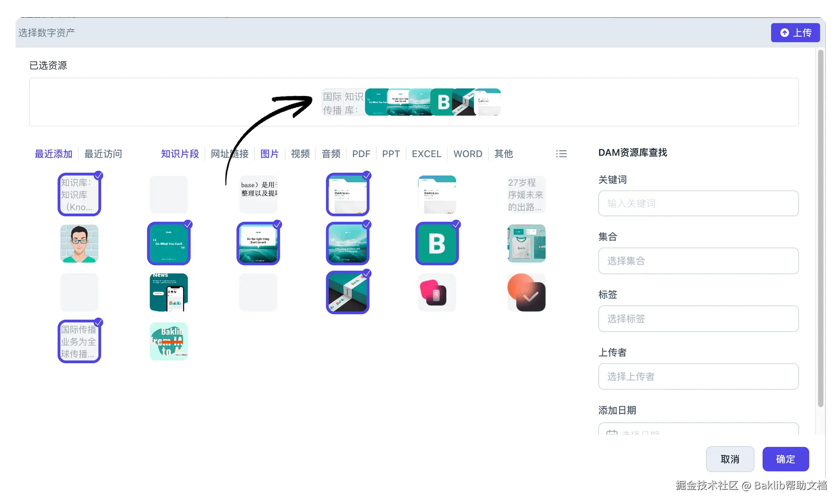This screenshot has width=840, height=504.
Task: Select the Baklib merchandise mockup thumbnail
Action: tap(526, 244)
